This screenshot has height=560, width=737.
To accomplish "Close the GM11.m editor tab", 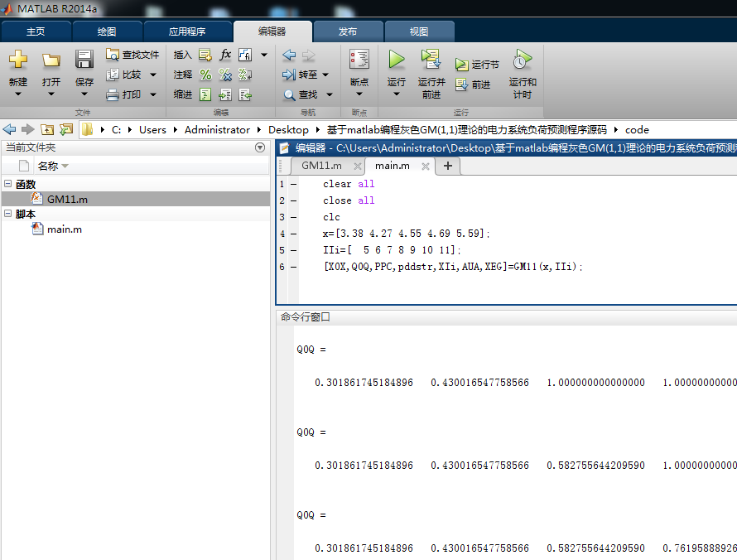I will pos(357,166).
